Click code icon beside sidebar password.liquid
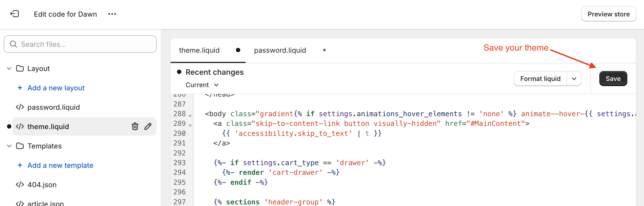Screen dimensions: 644x206 point(20,107)
